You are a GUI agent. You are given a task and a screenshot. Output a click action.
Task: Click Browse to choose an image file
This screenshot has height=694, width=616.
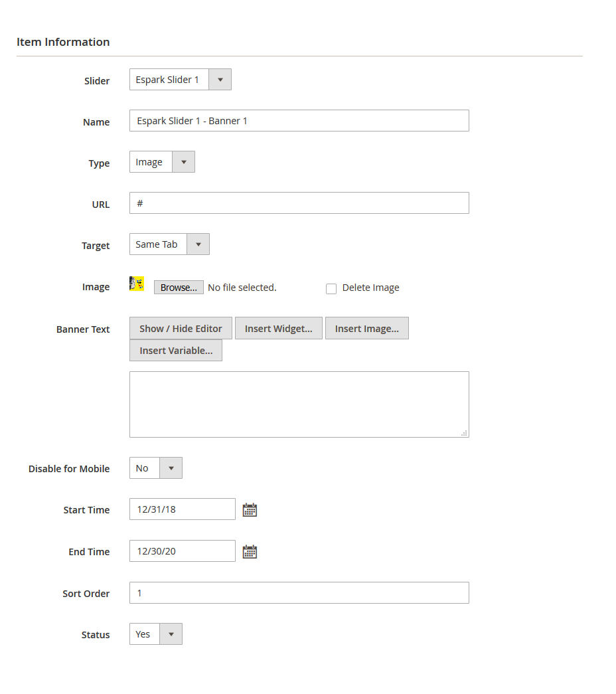click(x=179, y=288)
